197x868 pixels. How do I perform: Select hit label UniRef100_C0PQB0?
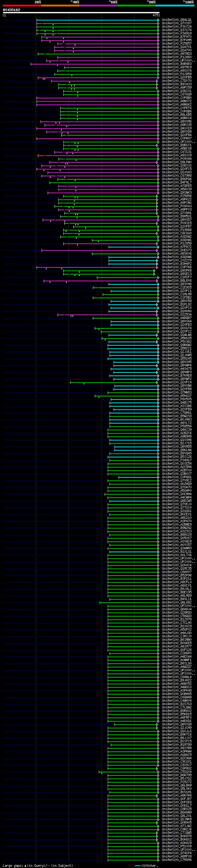click(176, 98)
